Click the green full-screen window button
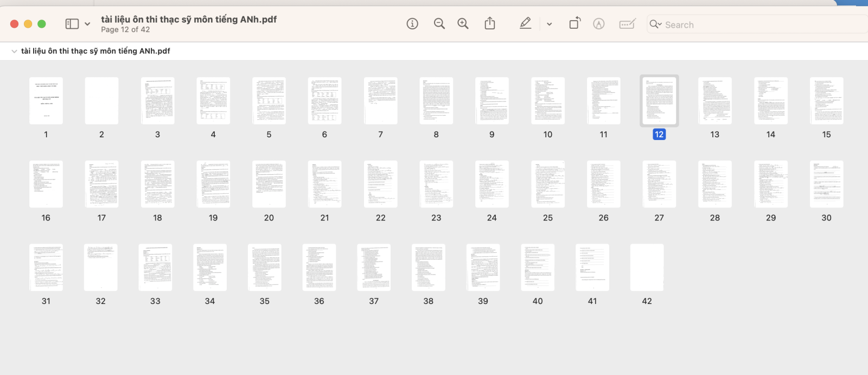The height and width of the screenshot is (375, 868). click(x=42, y=24)
